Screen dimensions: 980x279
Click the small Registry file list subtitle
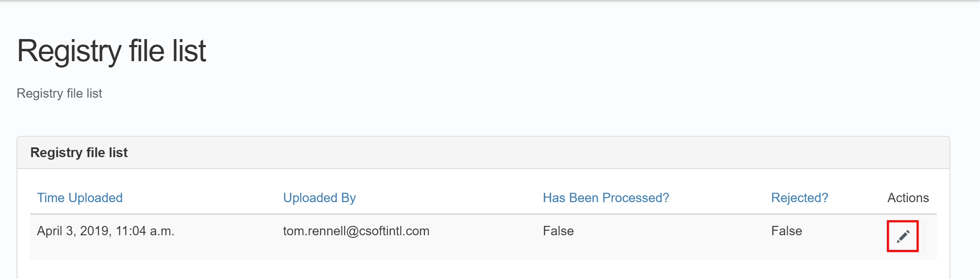tap(59, 93)
